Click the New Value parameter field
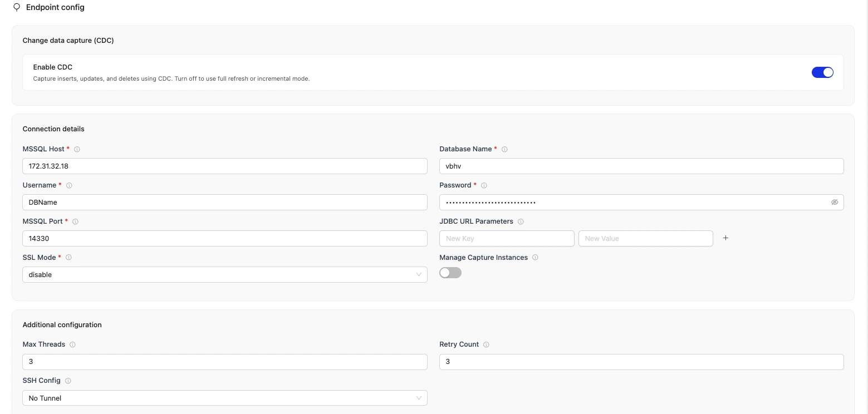Viewport: 868px width, 414px height. (646, 238)
